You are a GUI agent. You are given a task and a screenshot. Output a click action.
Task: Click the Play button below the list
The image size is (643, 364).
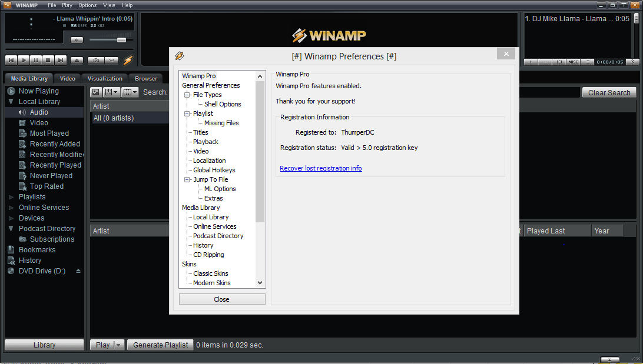click(x=102, y=345)
